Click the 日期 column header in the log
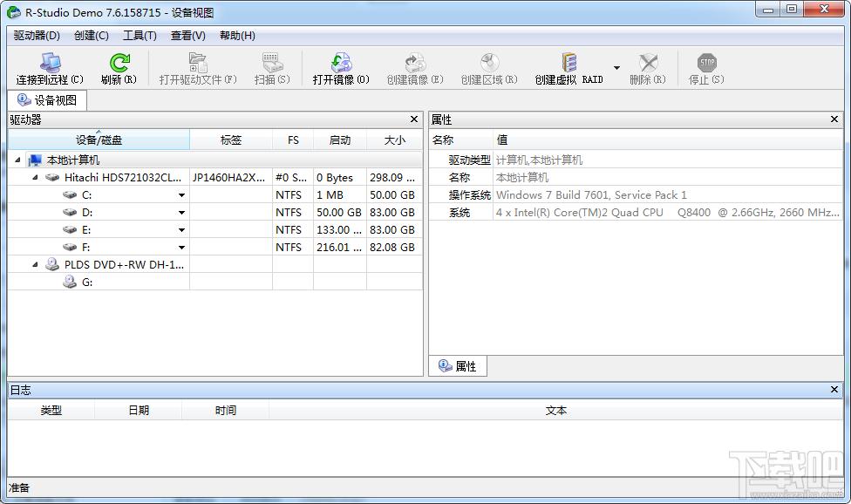Viewport: 851px width, 504px height. coord(139,411)
